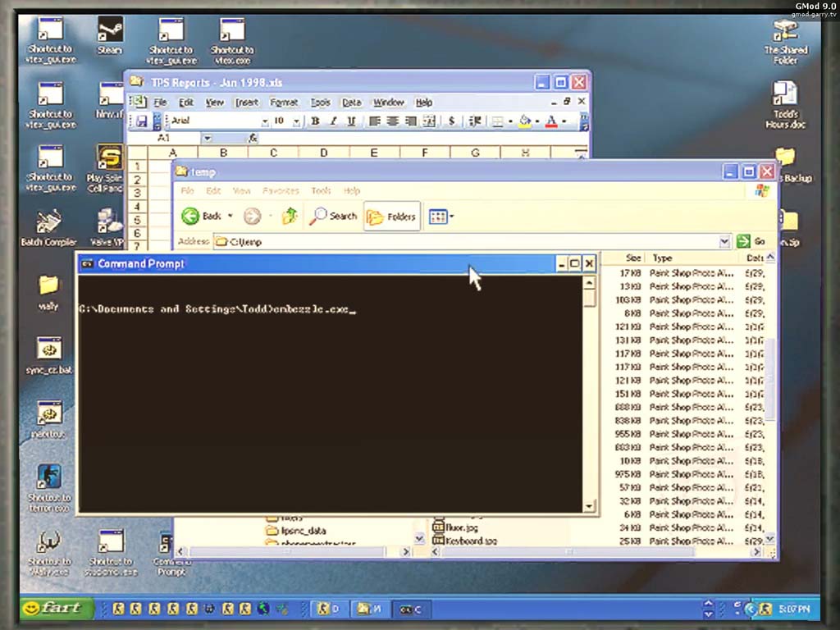This screenshot has height=630, width=840.
Task: Toggle Underline in Excel toolbar
Action: click(x=351, y=121)
